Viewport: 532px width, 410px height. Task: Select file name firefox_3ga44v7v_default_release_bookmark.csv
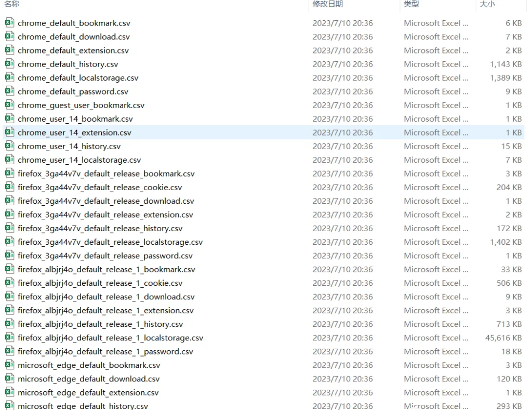pyautogui.click(x=106, y=174)
